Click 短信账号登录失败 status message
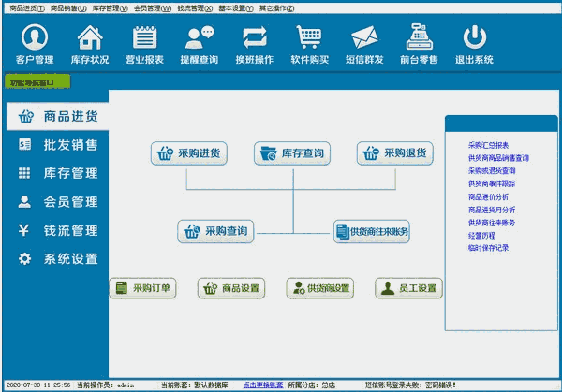The width and height of the screenshot is (562, 392). 410,385
